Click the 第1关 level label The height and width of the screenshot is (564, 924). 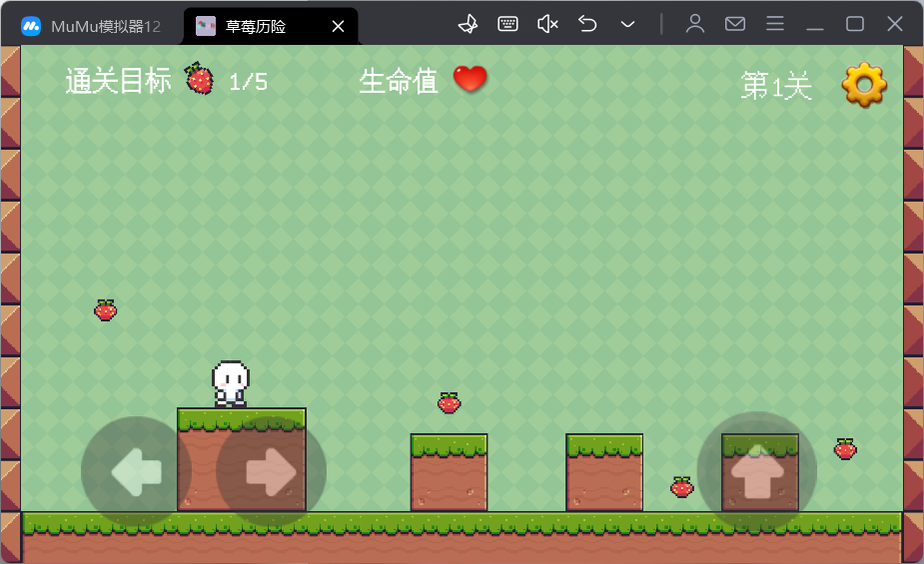coord(775,87)
